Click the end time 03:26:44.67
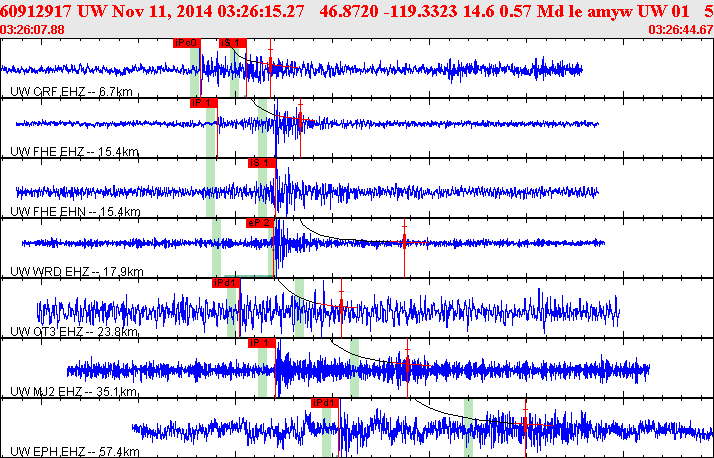This screenshot has height=458, width=714. [681, 30]
